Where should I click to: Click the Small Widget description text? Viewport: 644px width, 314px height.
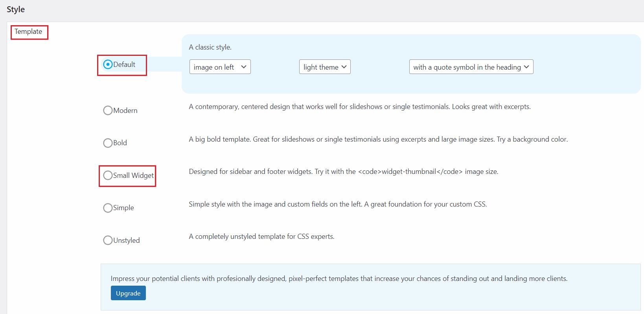[344, 172]
